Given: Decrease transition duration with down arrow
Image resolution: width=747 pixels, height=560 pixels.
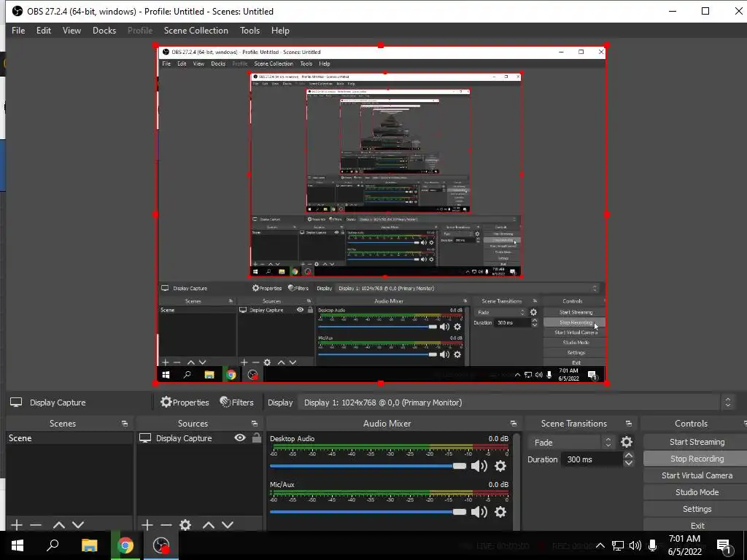Looking at the screenshot, I should click(x=628, y=463).
